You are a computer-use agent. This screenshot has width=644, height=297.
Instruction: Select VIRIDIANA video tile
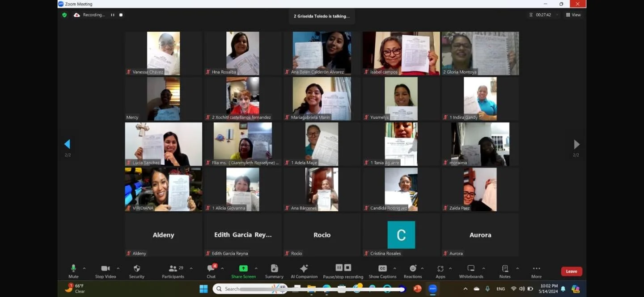pos(163,189)
